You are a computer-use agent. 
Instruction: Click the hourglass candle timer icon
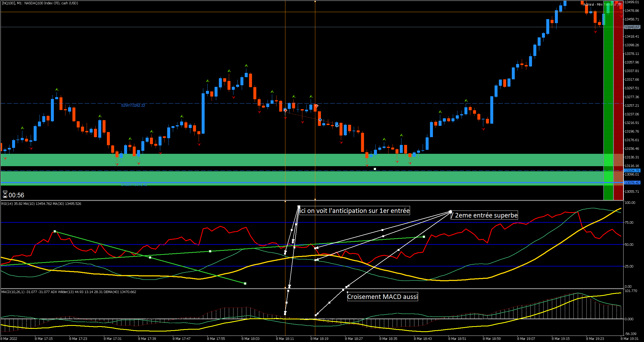(5, 194)
